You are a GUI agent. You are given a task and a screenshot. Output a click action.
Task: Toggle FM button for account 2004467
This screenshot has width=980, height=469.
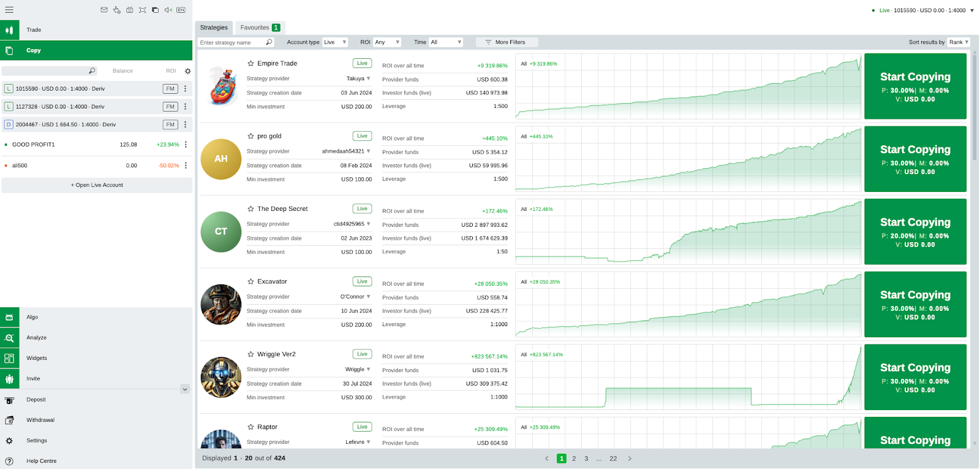pyautogui.click(x=170, y=124)
